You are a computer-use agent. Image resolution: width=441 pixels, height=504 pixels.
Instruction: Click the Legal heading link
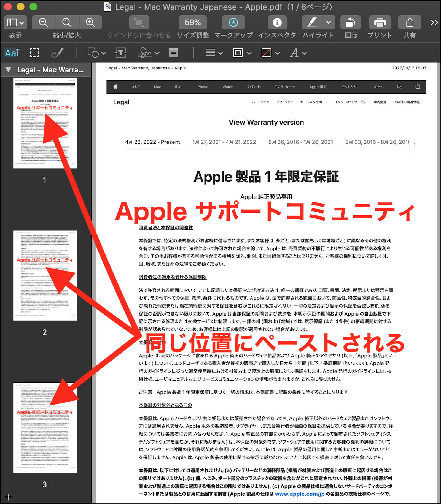click(x=121, y=102)
